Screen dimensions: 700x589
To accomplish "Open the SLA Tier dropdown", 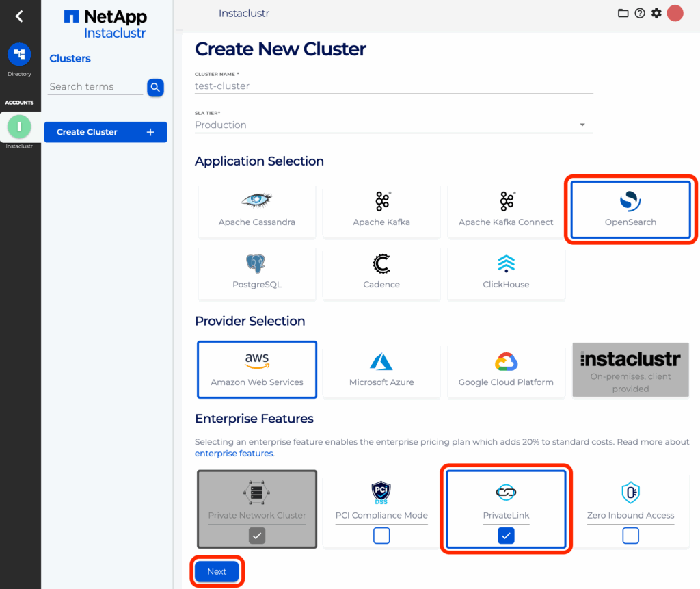I will tap(582, 125).
